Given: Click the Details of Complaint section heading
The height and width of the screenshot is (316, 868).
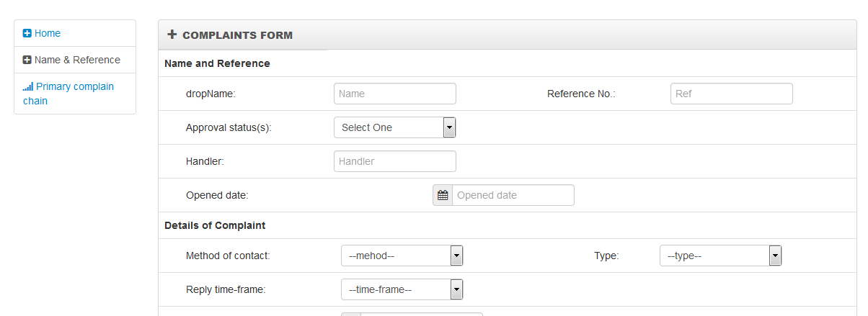Looking at the screenshot, I should (x=215, y=225).
